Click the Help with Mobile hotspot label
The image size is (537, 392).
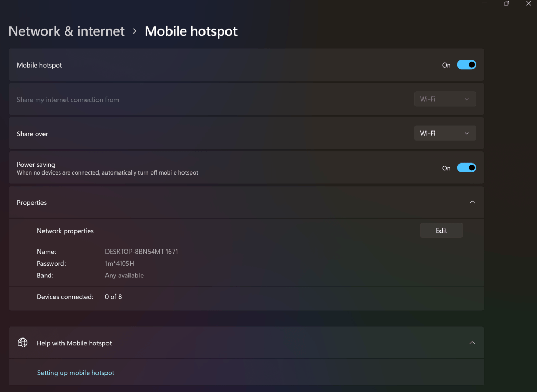tap(74, 343)
